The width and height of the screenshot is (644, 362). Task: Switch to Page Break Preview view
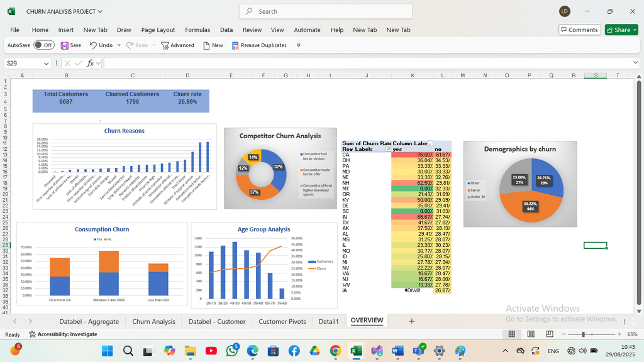pos(549,334)
